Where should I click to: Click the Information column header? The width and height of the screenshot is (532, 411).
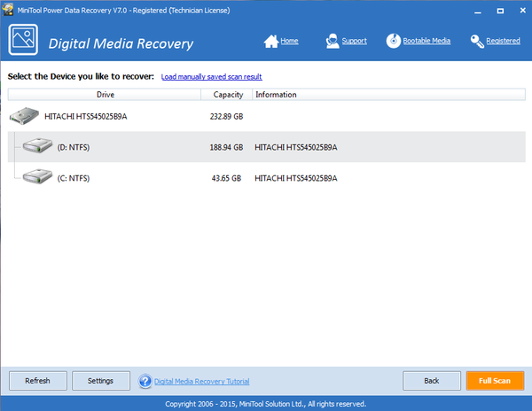(389, 95)
